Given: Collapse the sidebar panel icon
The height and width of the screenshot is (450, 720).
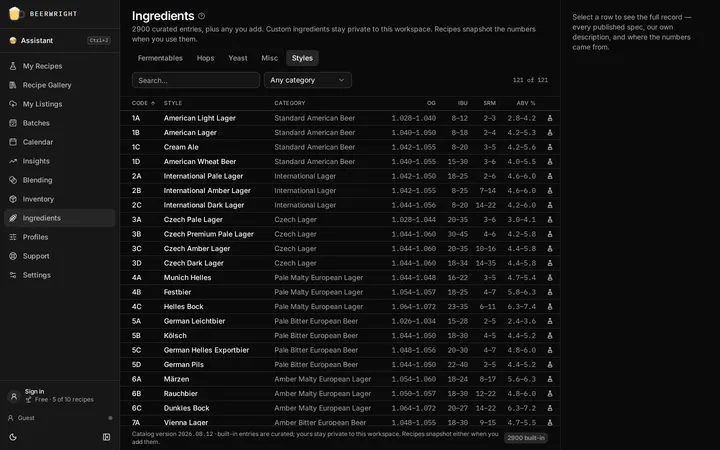Looking at the screenshot, I should tap(107, 437).
